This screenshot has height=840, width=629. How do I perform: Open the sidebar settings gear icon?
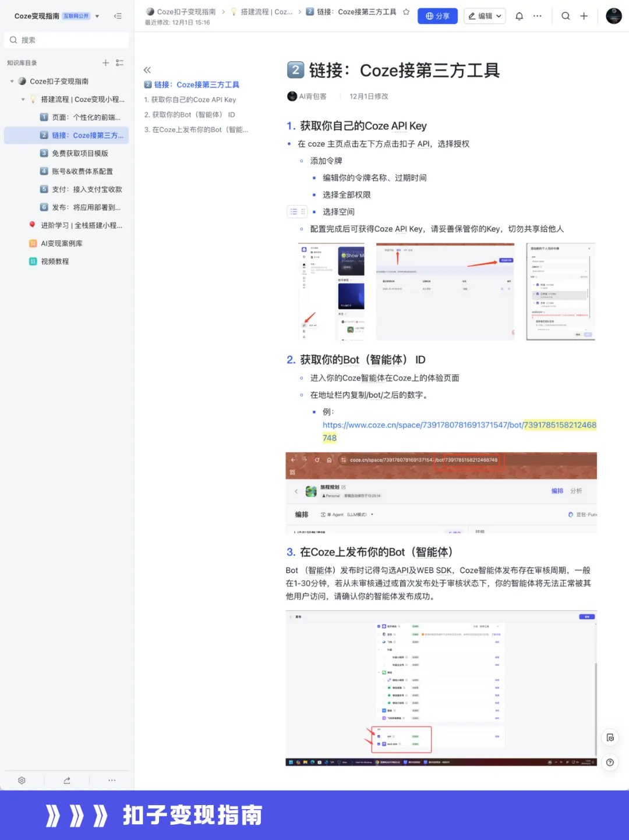[x=22, y=780]
